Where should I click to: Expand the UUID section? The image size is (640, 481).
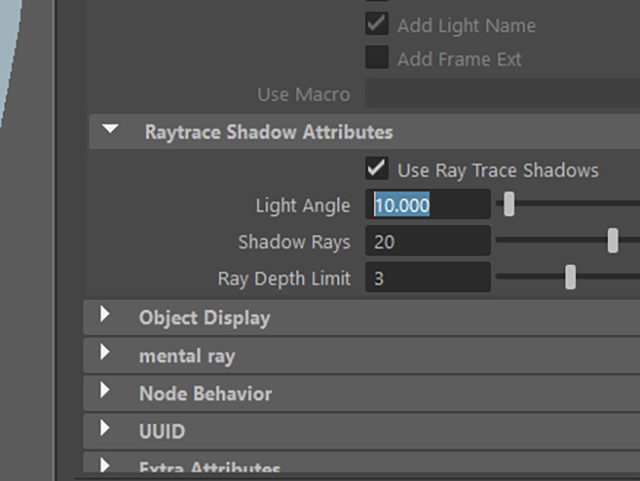(x=105, y=428)
